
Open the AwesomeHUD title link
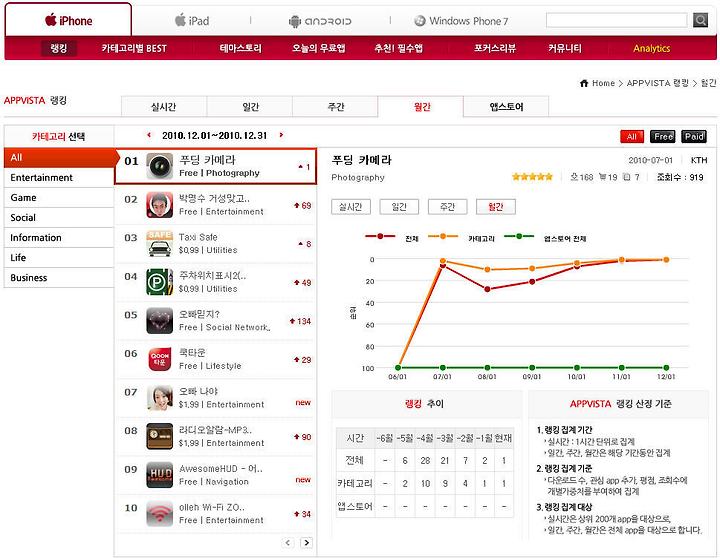220,468
